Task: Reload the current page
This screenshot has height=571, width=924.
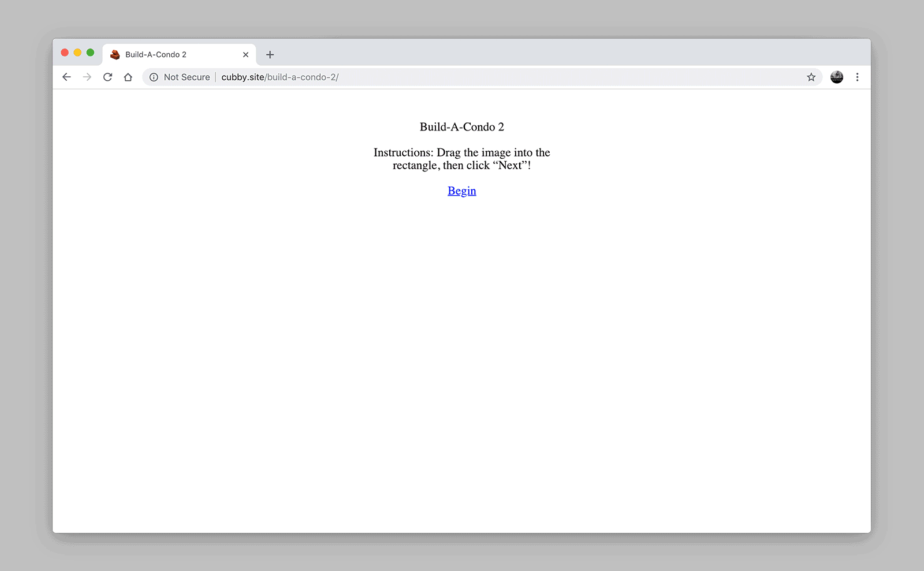Action: tap(107, 77)
